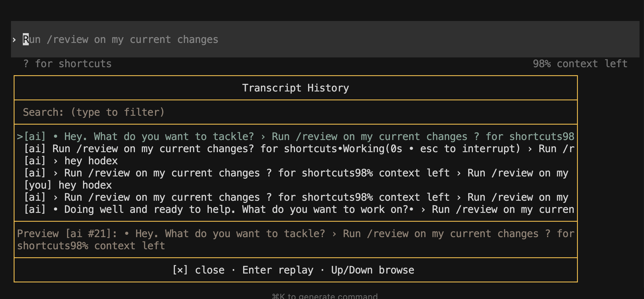The height and width of the screenshot is (299, 644).
Task: Select the '[ai] › Run /review' entry above '[you] hey hodex'
Action: pos(296,173)
